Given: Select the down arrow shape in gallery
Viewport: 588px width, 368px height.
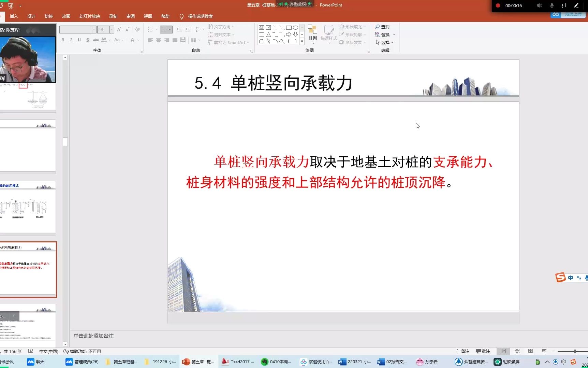Looking at the screenshot, I should point(296,34).
